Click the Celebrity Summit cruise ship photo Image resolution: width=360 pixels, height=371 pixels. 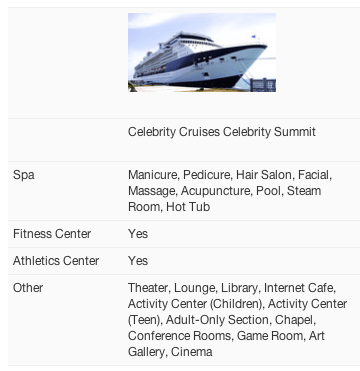click(x=202, y=52)
